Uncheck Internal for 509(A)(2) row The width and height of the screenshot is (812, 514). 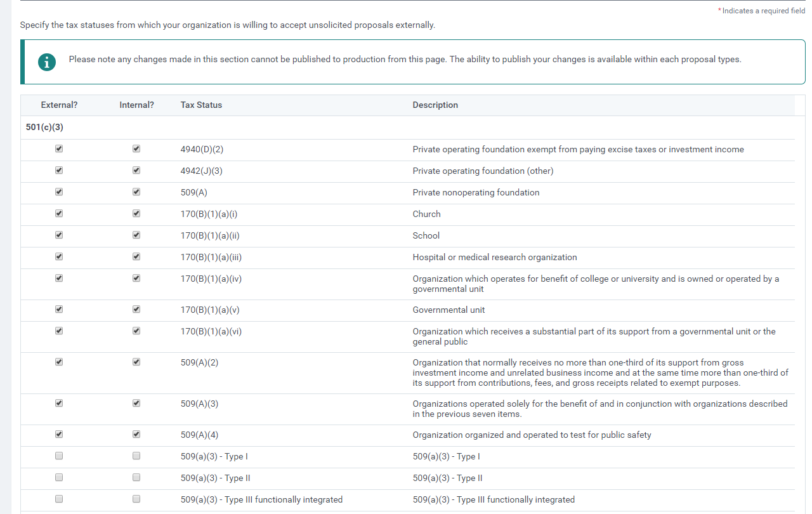[x=136, y=362]
